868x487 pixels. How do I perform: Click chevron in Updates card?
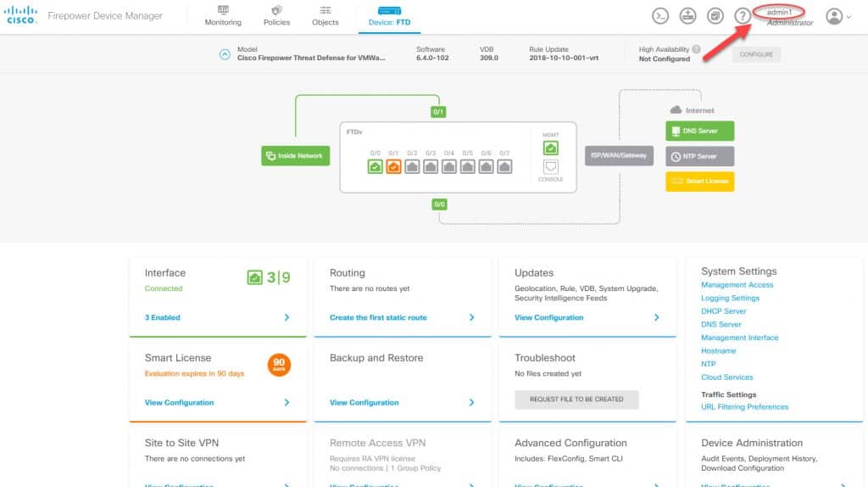coord(657,317)
